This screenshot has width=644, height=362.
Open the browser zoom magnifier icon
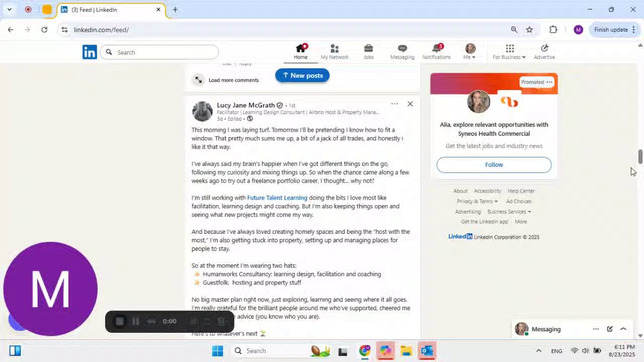(514, 30)
